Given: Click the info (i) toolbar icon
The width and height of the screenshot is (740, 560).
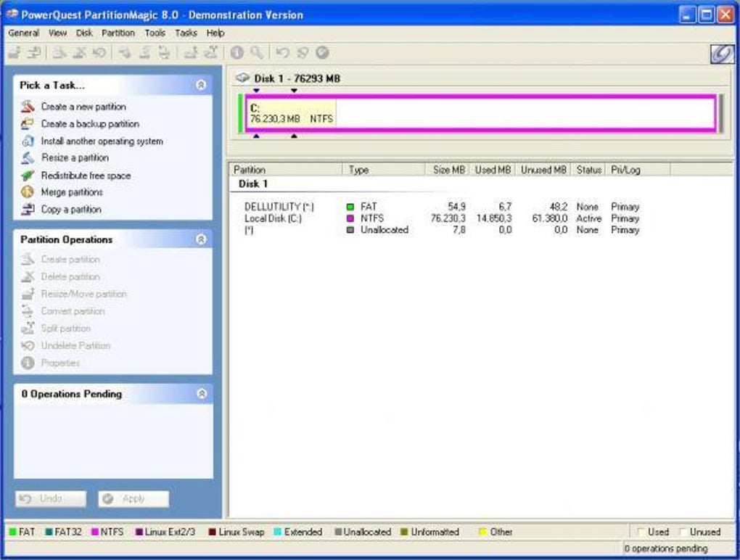Looking at the screenshot, I should click(237, 53).
